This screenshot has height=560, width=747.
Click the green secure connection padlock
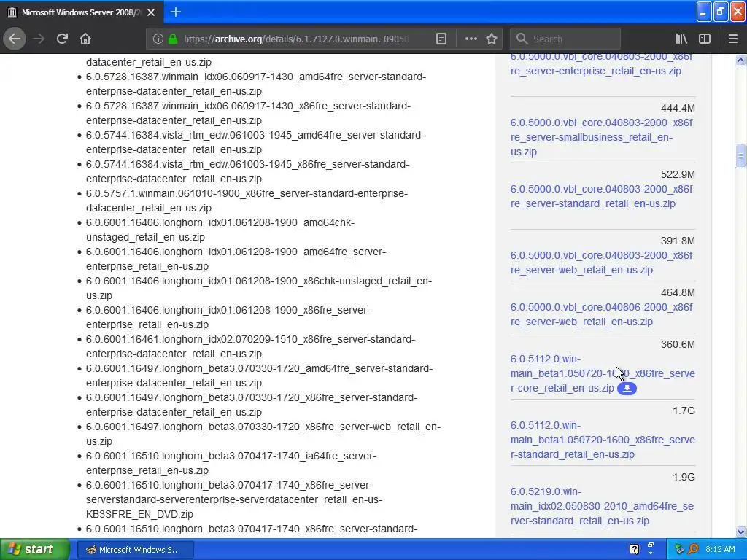[173, 39]
